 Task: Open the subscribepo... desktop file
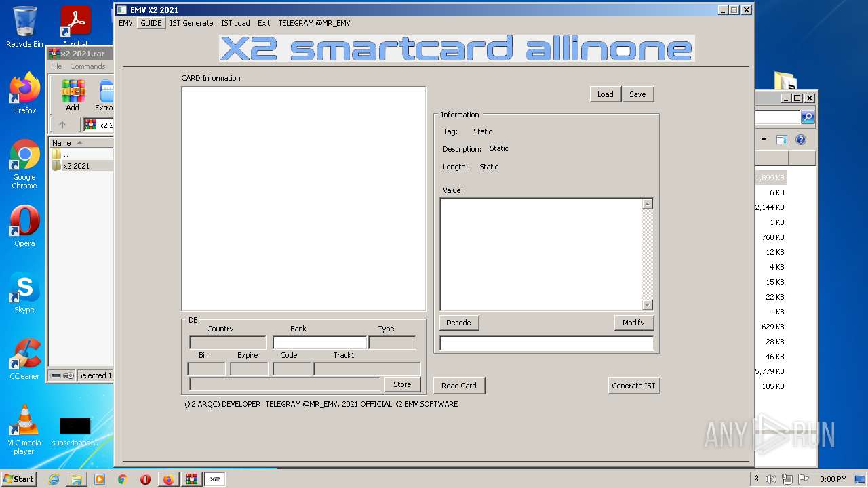point(75,432)
